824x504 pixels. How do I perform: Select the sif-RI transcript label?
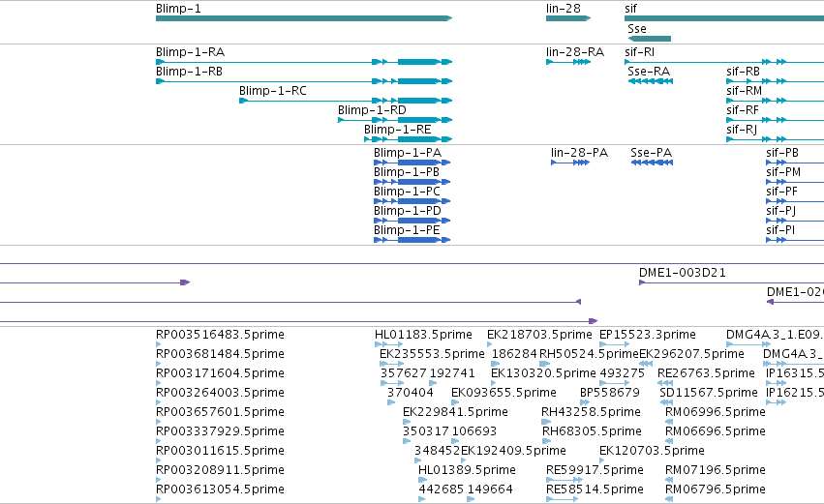point(640,52)
